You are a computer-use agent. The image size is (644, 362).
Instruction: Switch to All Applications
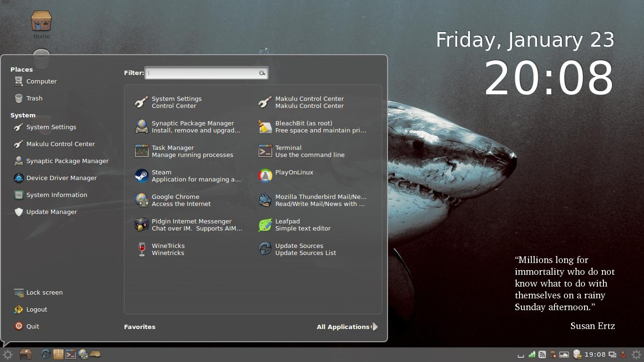click(x=347, y=327)
